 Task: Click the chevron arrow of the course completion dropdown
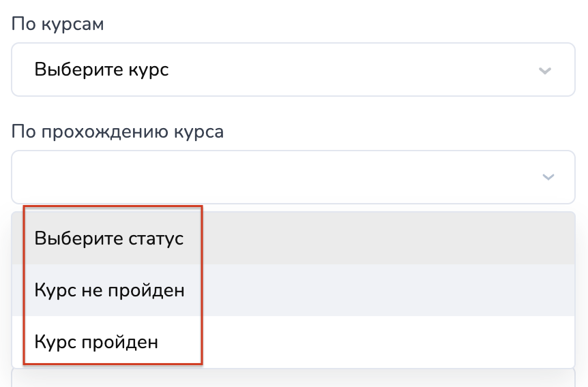click(x=548, y=177)
